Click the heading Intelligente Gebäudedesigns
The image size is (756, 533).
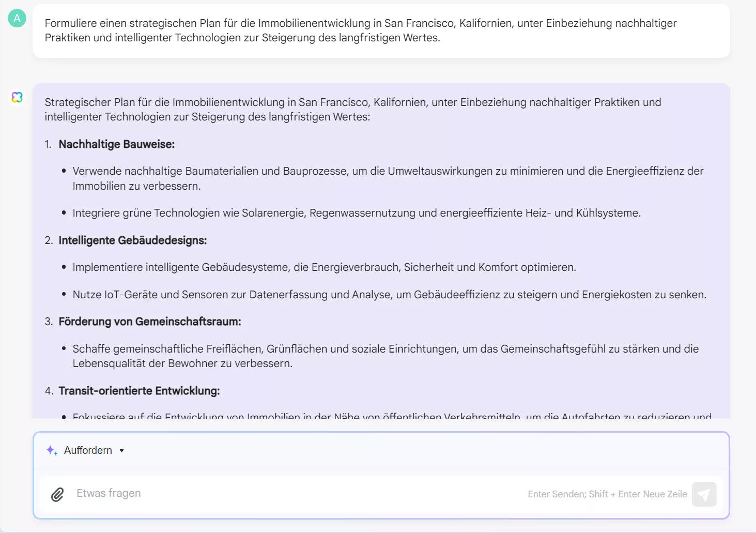[x=133, y=240]
